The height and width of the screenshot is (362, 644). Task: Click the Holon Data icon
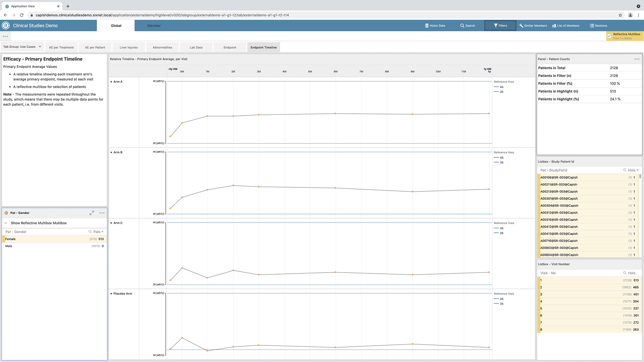click(x=427, y=26)
